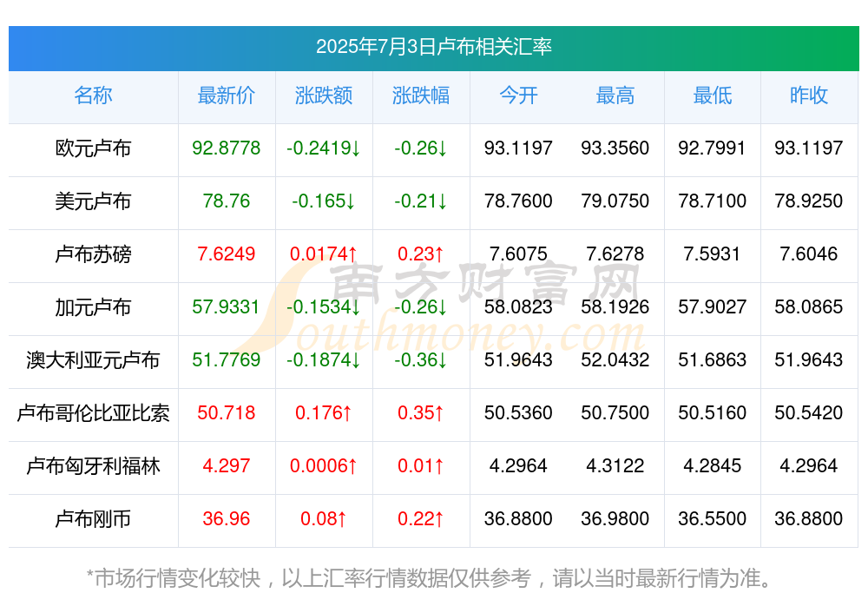Click the 欧元卢布 row name
Screen dimensions: 868x606
93,148
